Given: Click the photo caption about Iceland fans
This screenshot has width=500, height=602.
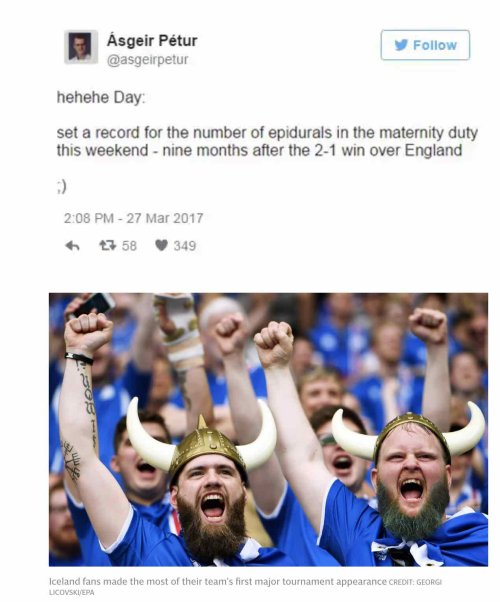Looking at the screenshot, I should tap(218, 581).
